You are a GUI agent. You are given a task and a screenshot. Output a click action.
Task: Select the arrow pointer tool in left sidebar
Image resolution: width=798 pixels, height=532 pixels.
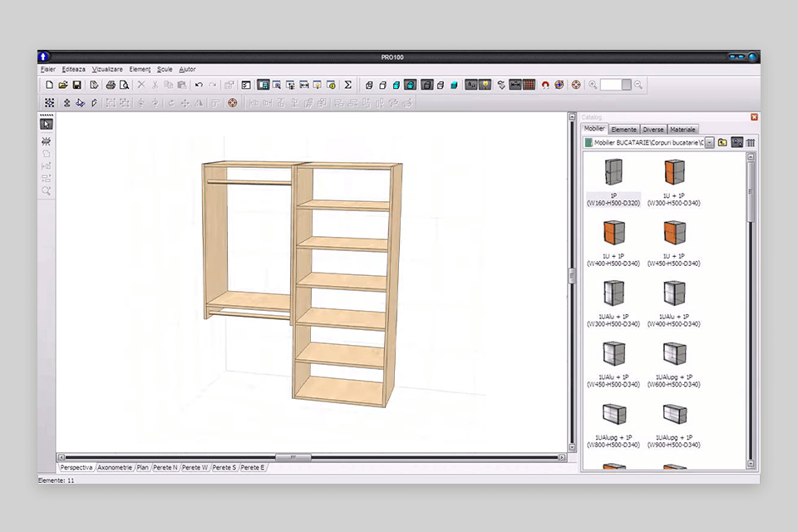click(x=47, y=124)
